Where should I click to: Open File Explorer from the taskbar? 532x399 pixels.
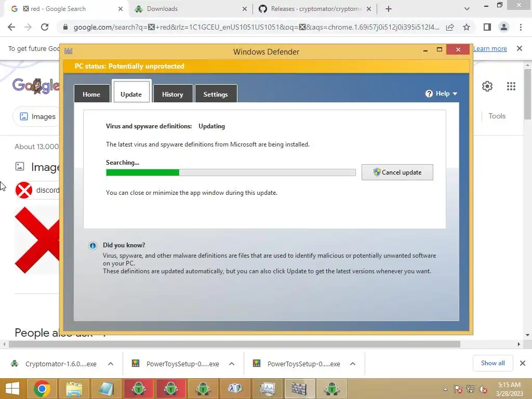(74, 389)
